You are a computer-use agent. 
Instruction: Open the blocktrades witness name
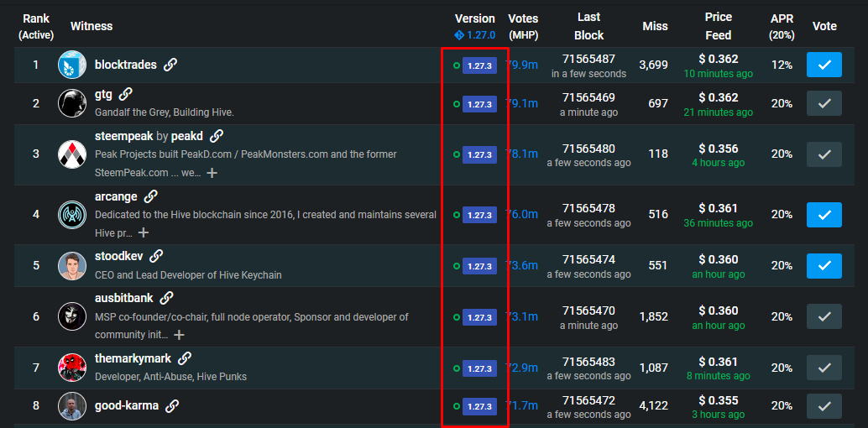(x=127, y=65)
